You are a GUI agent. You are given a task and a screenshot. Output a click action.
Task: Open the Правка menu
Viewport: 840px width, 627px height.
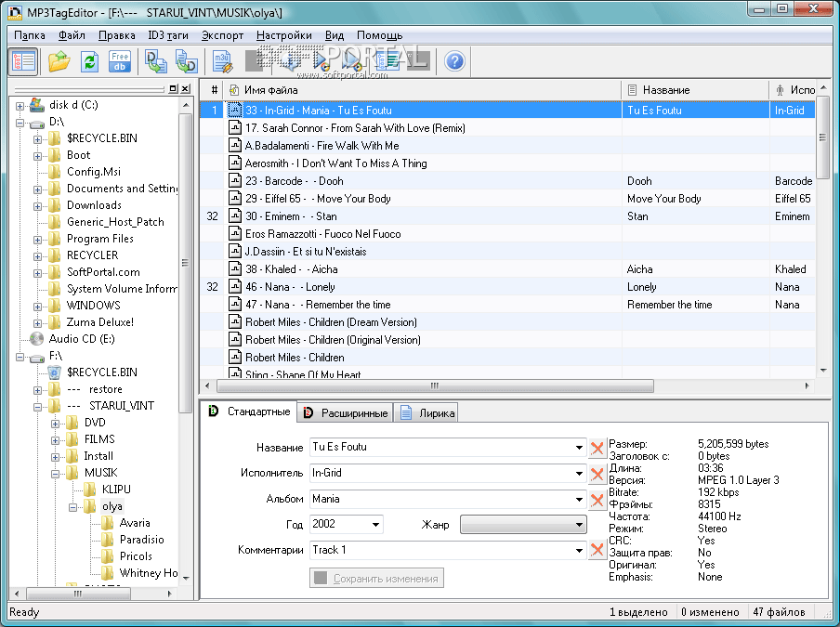coord(116,35)
